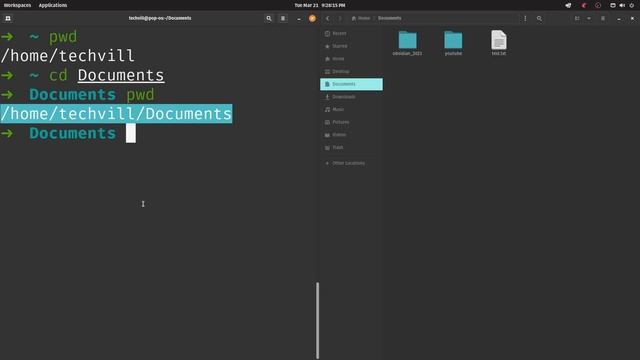
Task: Click the /home/techvill output line
Action: click(67, 56)
